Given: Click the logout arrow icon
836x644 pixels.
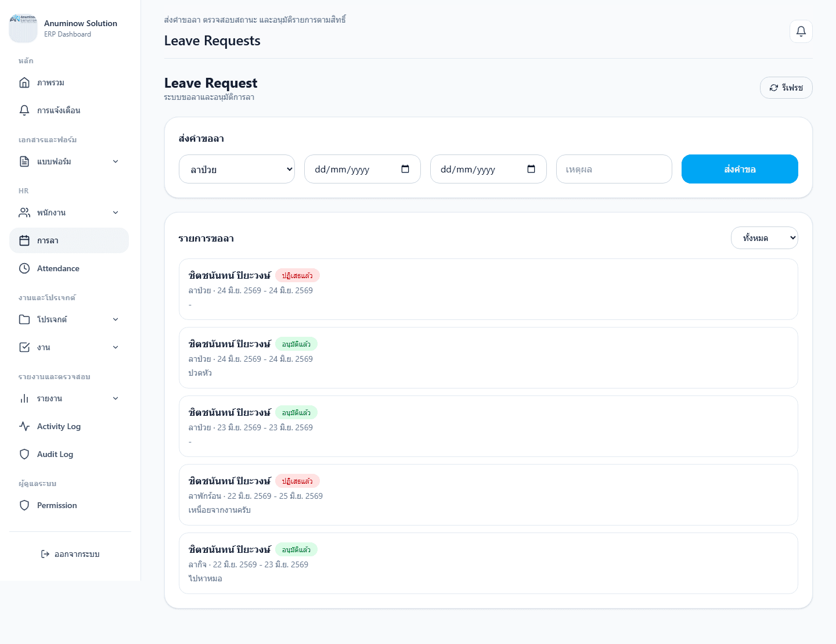Looking at the screenshot, I should click(45, 554).
